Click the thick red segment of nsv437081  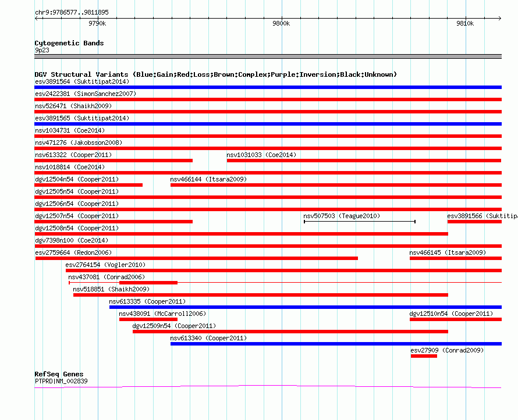point(148,283)
